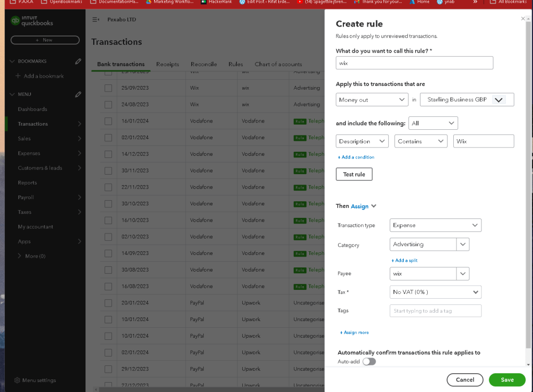Switch to the Bank transactions tab
Screen dimensions: 533x392
pos(121,64)
